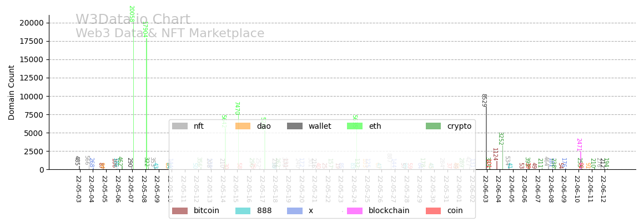Click the eth legend color swatch
Viewport: 644px width, 222px height.
point(355,126)
